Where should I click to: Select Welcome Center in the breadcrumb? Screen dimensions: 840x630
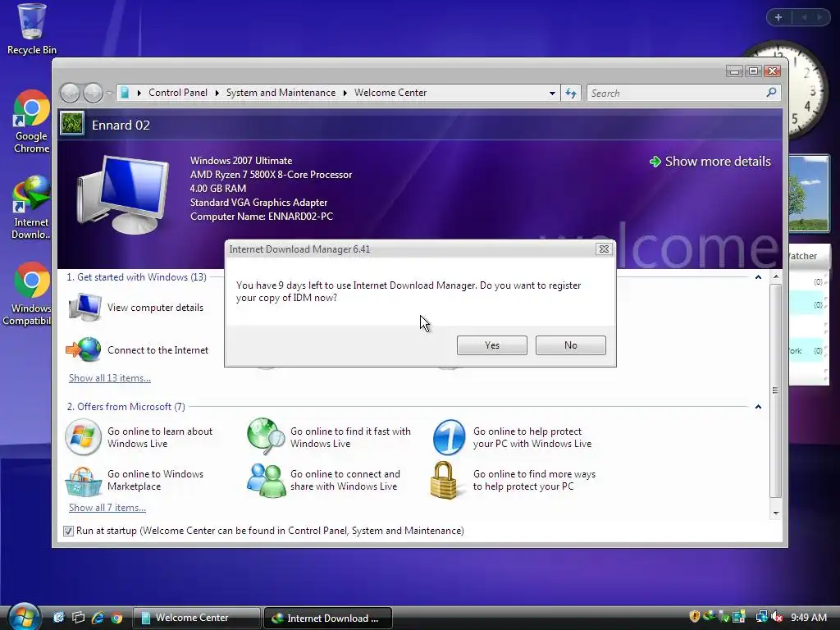390,93
